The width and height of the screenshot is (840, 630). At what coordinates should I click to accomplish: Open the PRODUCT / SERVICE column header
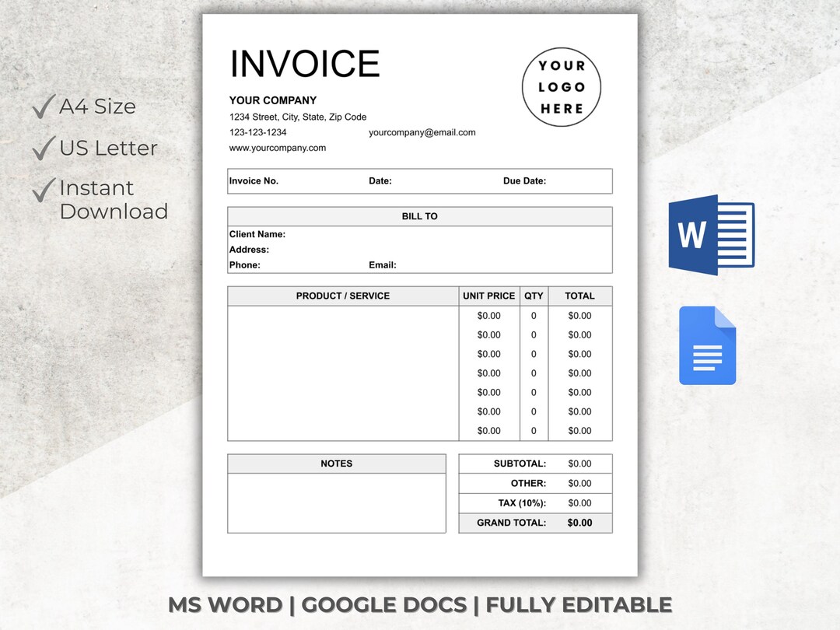click(x=343, y=296)
